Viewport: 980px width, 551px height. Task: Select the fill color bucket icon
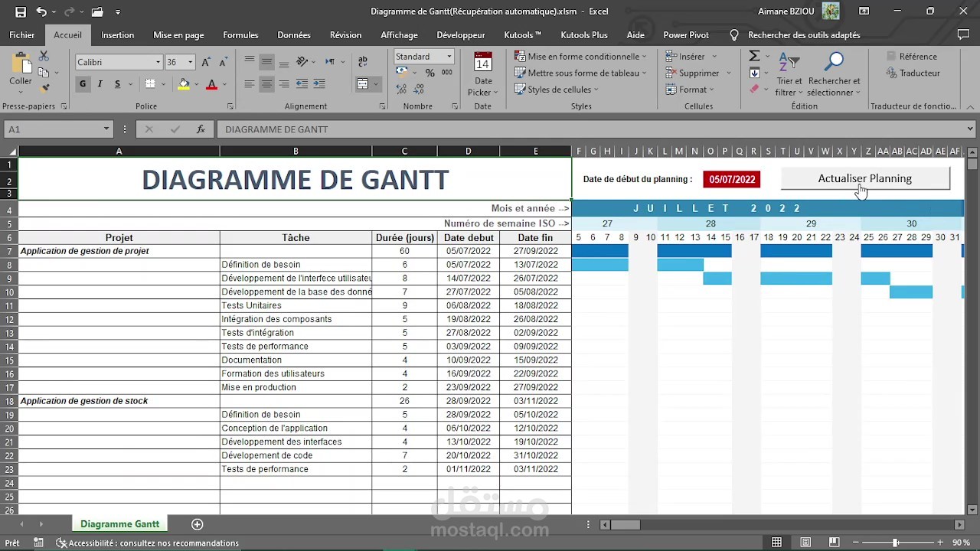[184, 83]
